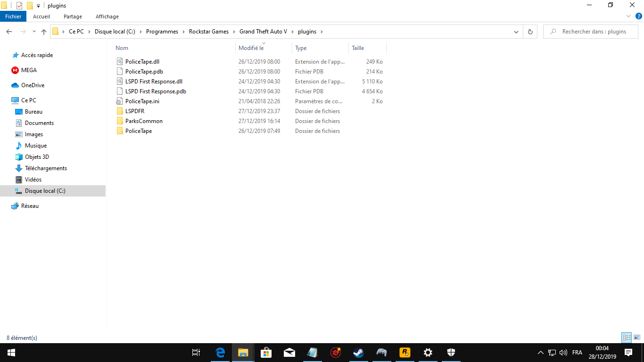Open the notification center icon
644x362 pixels.
[628, 353]
